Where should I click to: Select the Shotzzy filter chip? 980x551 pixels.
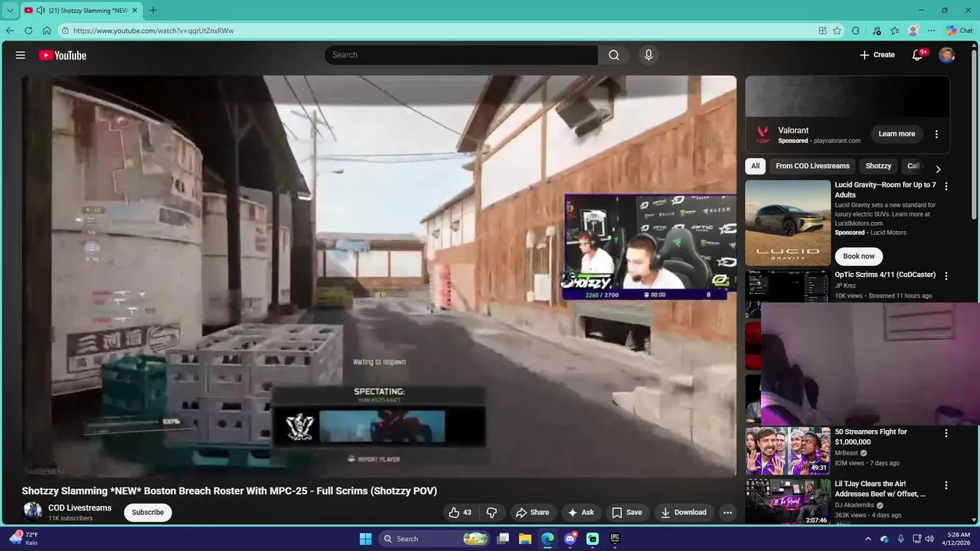[x=878, y=166]
